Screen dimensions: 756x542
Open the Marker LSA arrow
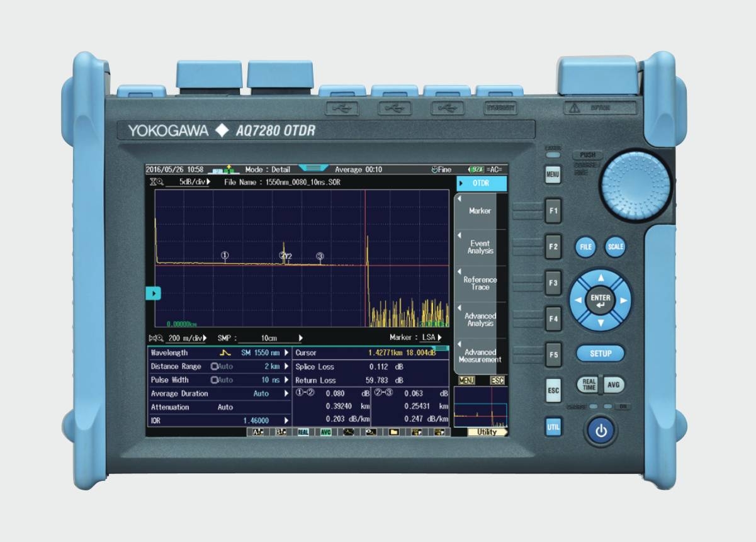[x=439, y=337]
